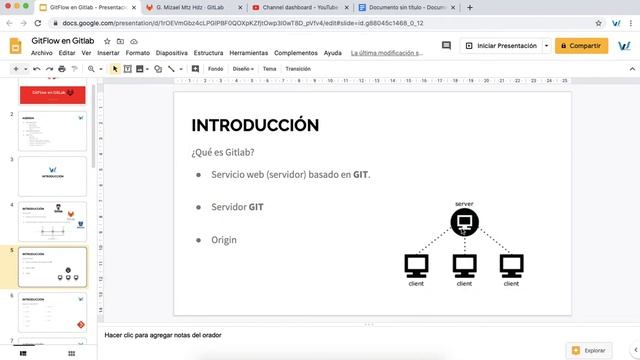This screenshot has height=360, width=640.
Task: Switch to the YouTube Channel dashboard tab
Action: pos(301,7)
